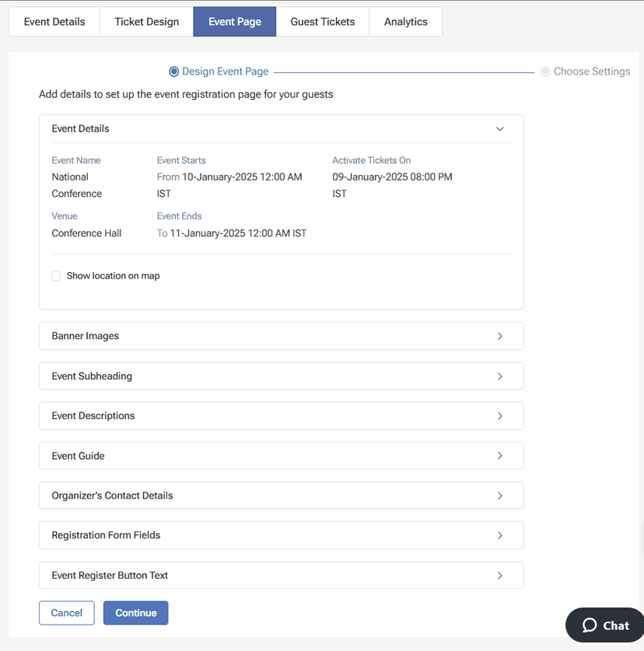This screenshot has height=651, width=644.
Task: Select the Choose Settings step
Action: [x=586, y=72]
